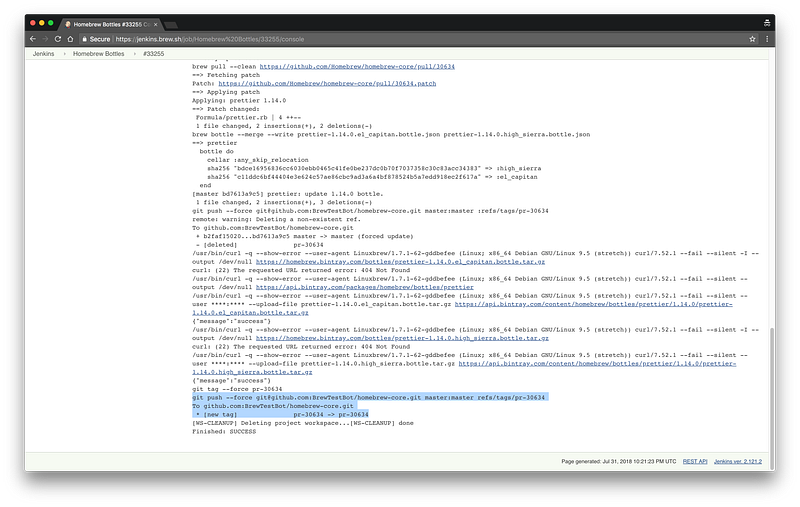Screen dimensions: 800x507
Task: Open the Jenkins breadcrumb
Action: 43,54
